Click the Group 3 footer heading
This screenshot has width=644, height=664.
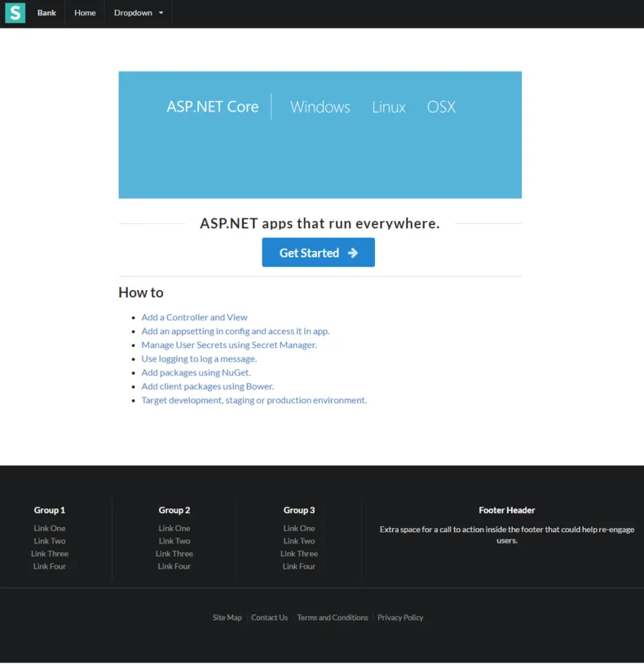click(299, 510)
